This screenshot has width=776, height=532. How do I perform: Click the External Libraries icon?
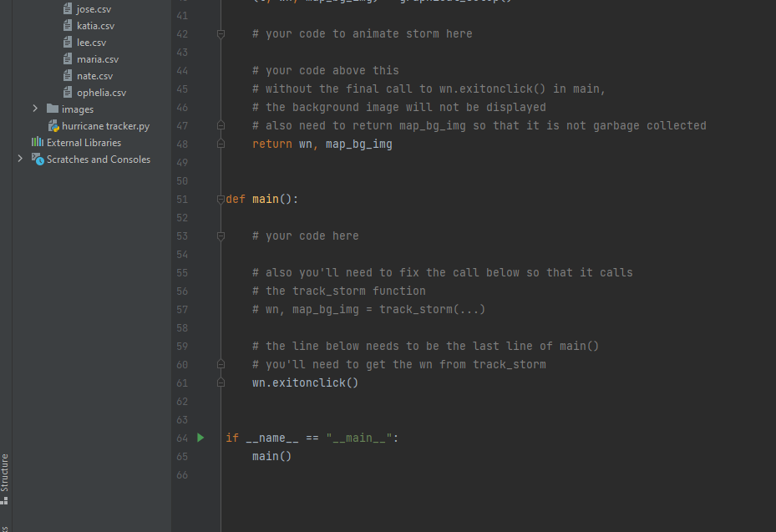(x=38, y=142)
